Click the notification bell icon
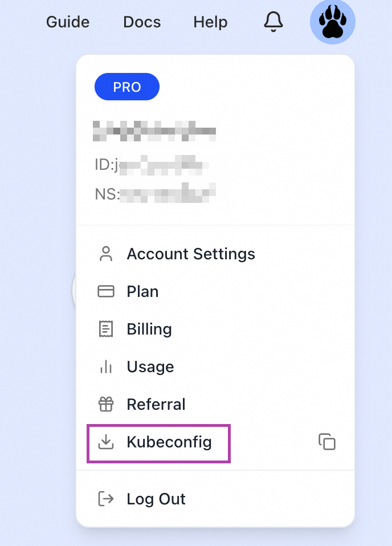Screen dimensions: 392x546 click(x=273, y=22)
